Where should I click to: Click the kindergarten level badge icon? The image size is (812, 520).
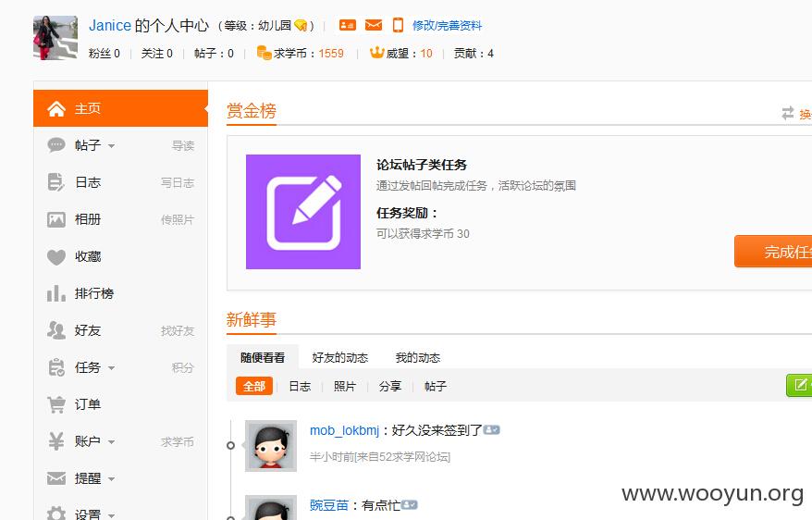click(x=301, y=25)
